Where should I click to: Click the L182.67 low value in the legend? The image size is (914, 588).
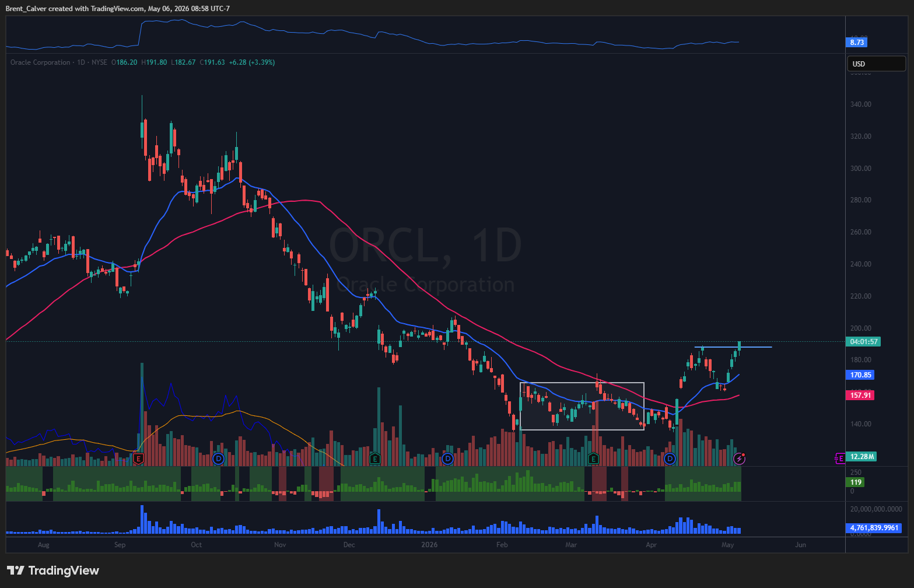[x=183, y=62]
